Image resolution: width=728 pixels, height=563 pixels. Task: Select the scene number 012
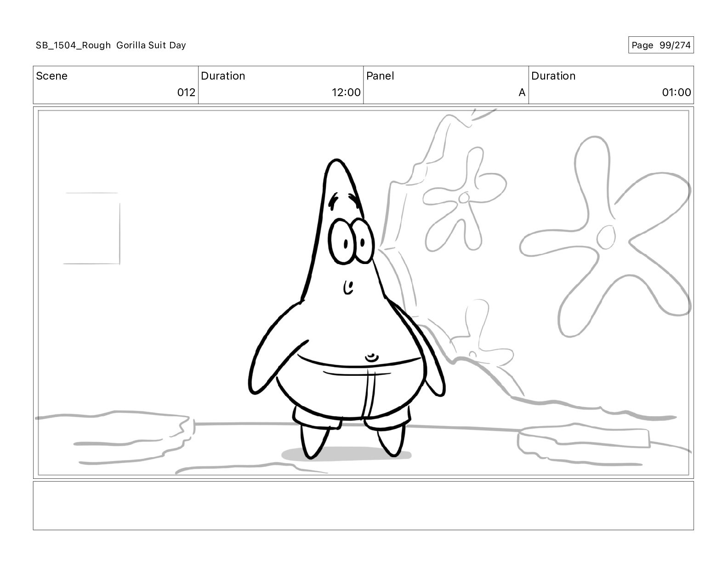(x=186, y=92)
